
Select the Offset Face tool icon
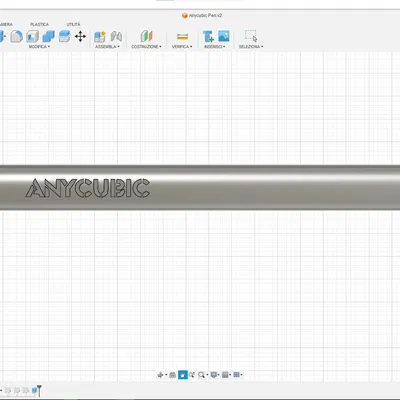point(64,36)
